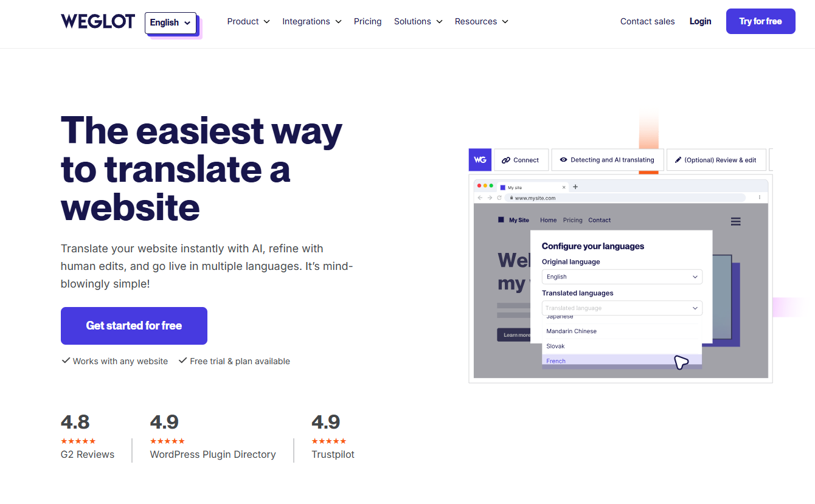815x504 pixels.
Task: Click the mock browser reload icon
Action: [x=499, y=198]
